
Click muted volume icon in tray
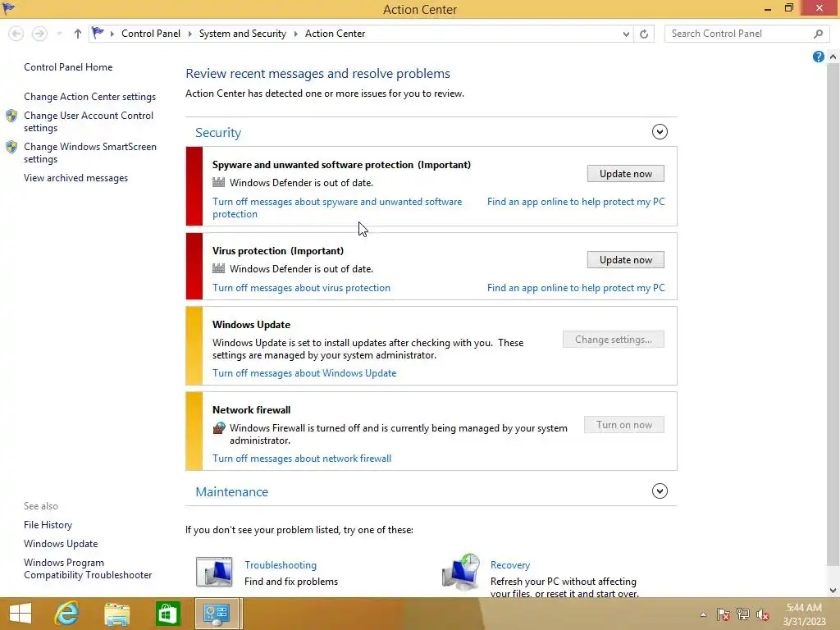point(763,614)
